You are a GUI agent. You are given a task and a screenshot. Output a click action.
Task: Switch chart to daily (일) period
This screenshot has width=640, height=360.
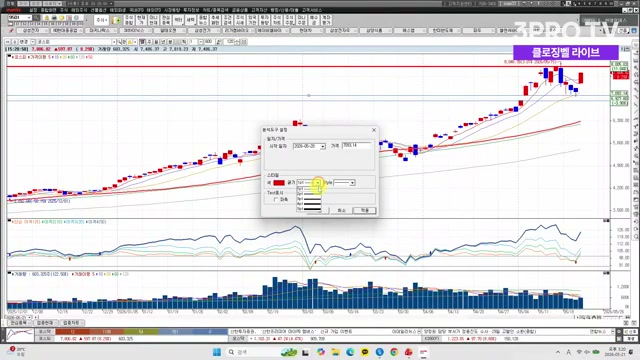[x=142, y=42]
